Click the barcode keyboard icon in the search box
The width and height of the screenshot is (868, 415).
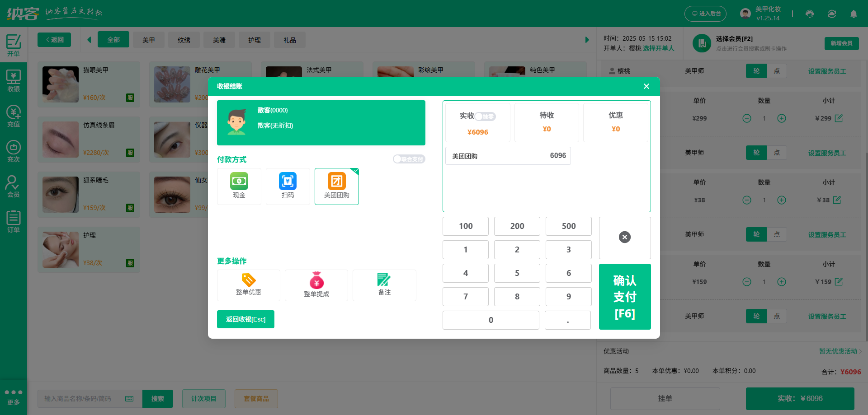[129, 399]
